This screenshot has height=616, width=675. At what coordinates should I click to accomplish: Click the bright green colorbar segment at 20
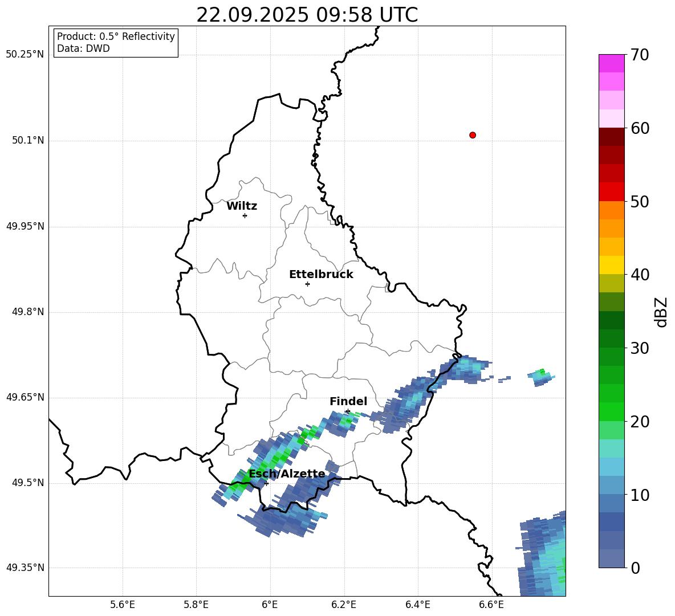point(611,411)
